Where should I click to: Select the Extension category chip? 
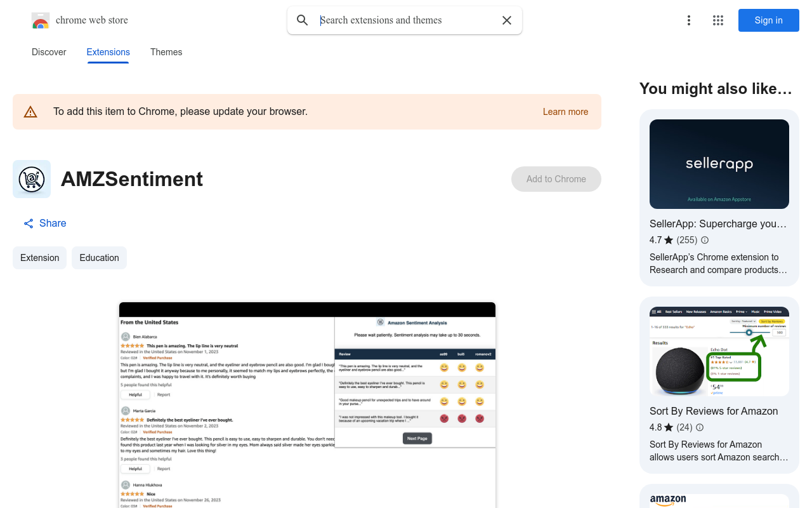(x=39, y=258)
